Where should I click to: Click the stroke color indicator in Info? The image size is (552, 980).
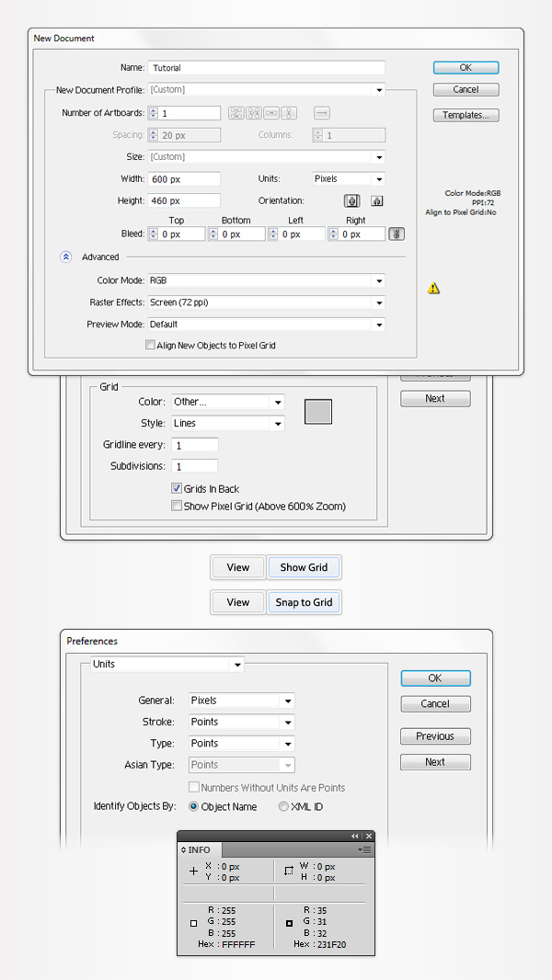pyautogui.click(x=289, y=922)
